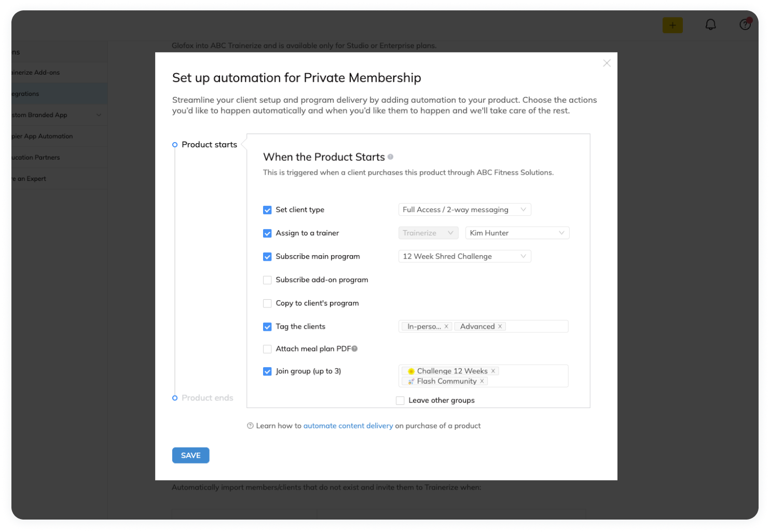Enable Subscribe add-on program checkbox

(267, 280)
